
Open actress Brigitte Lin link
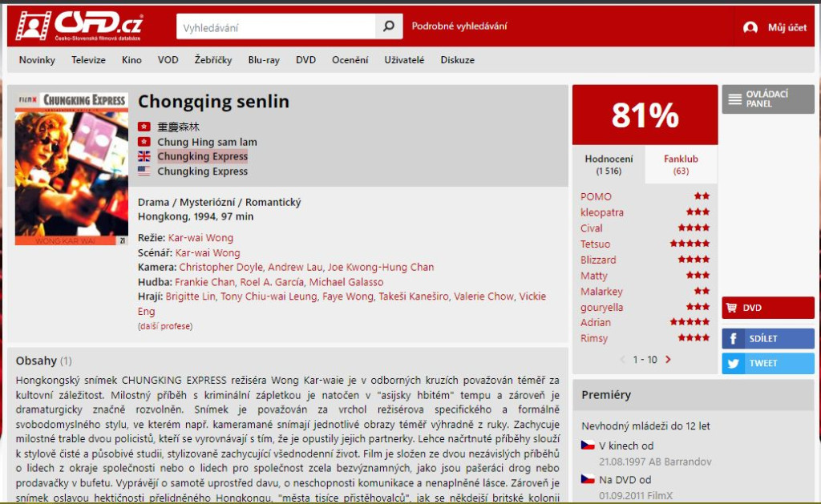(191, 296)
